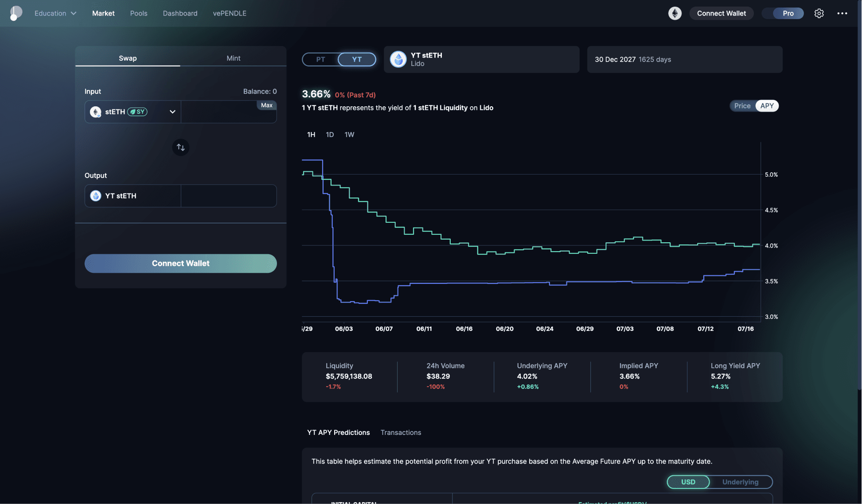Select the YT token toggle
Image resolution: width=862 pixels, height=504 pixels.
coord(357,59)
